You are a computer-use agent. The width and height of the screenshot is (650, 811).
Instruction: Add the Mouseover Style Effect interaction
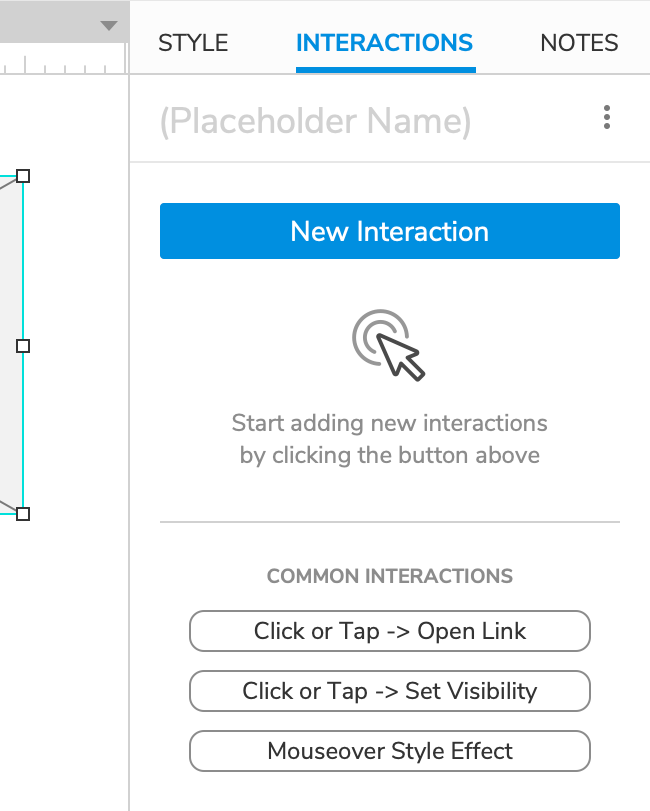coord(390,751)
